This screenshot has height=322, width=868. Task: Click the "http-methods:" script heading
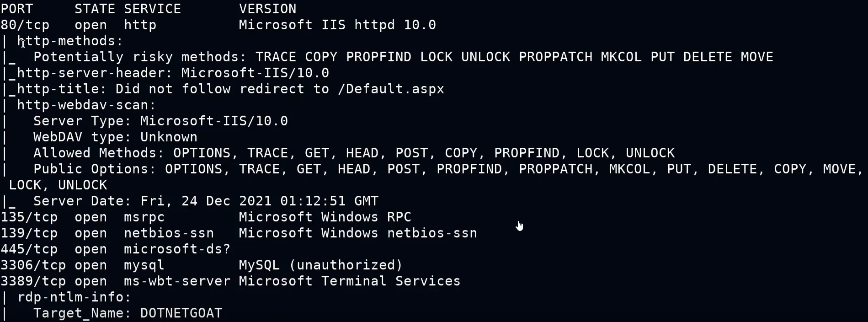tap(70, 41)
